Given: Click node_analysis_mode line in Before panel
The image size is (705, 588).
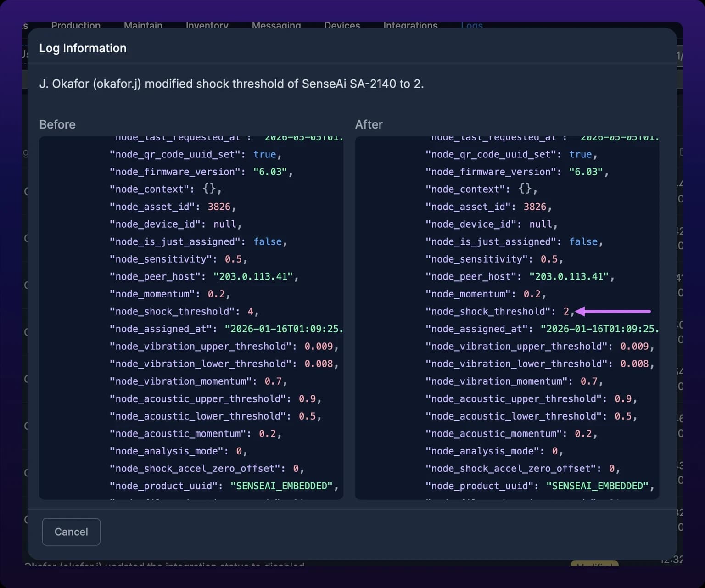Looking at the screenshot, I should pyautogui.click(x=179, y=451).
